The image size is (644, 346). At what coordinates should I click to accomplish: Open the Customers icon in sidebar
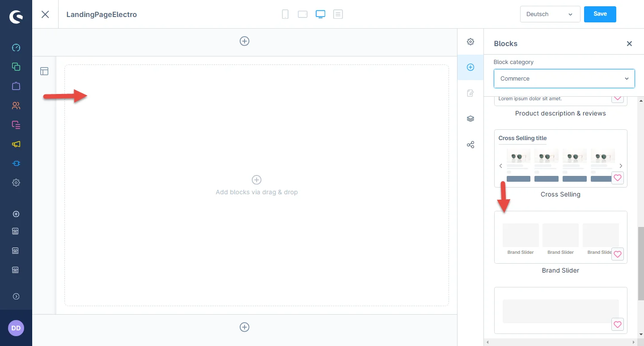[16, 106]
